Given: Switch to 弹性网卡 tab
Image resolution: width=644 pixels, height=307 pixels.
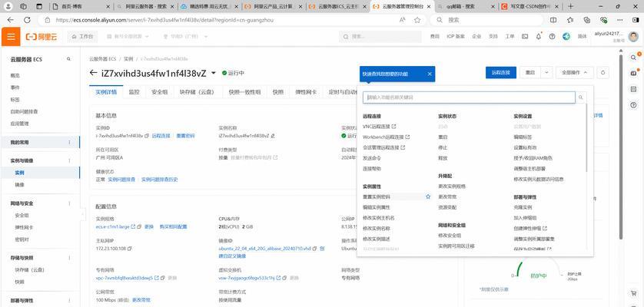Looking at the screenshot, I should (306, 92).
